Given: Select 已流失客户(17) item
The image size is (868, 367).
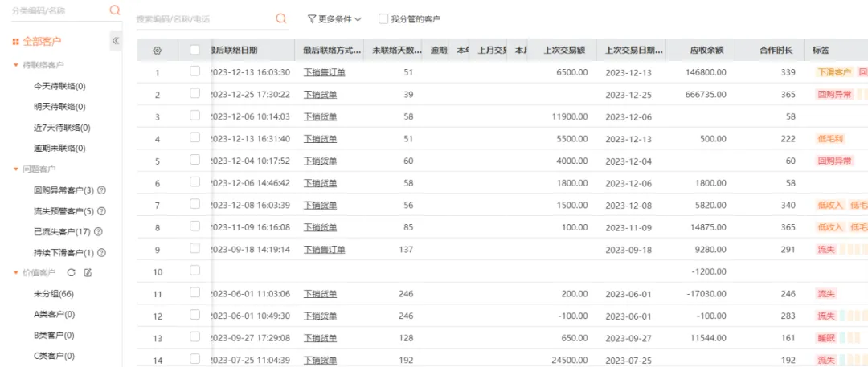Looking at the screenshot, I should [x=63, y=231].
